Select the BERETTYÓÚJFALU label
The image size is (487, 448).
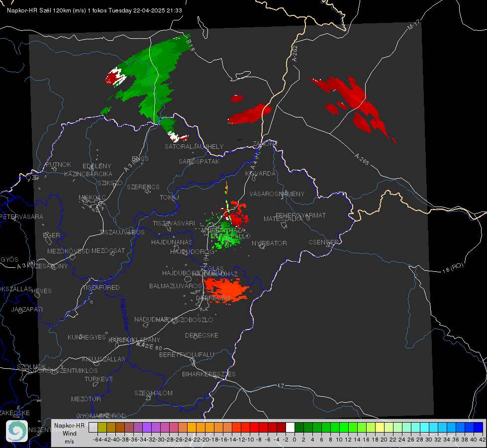[x=187, y=355]
